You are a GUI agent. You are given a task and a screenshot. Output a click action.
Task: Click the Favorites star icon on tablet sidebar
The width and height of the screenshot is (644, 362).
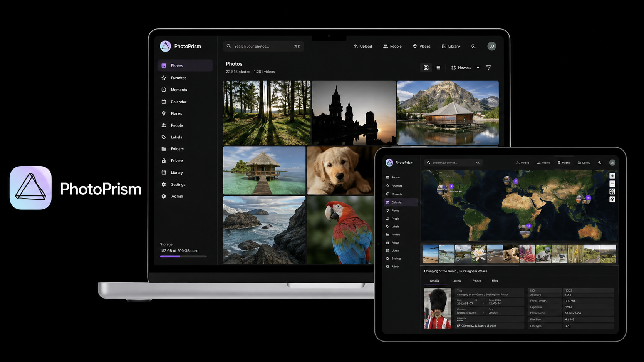pos(387,186)
